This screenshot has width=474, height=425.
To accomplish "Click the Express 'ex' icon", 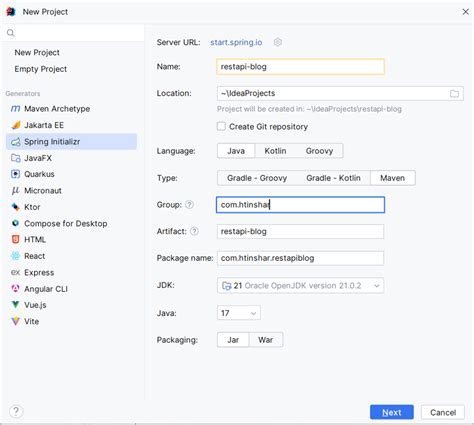I will (15, 272).
